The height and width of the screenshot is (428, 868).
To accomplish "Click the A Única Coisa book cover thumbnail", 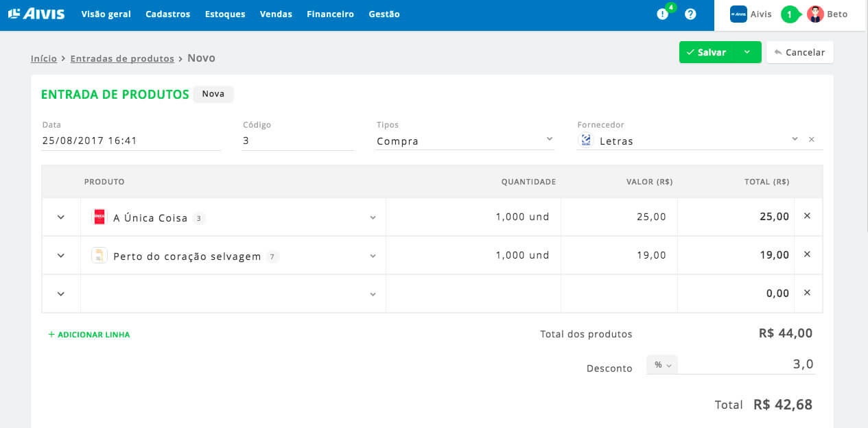I will click(99, 217).
